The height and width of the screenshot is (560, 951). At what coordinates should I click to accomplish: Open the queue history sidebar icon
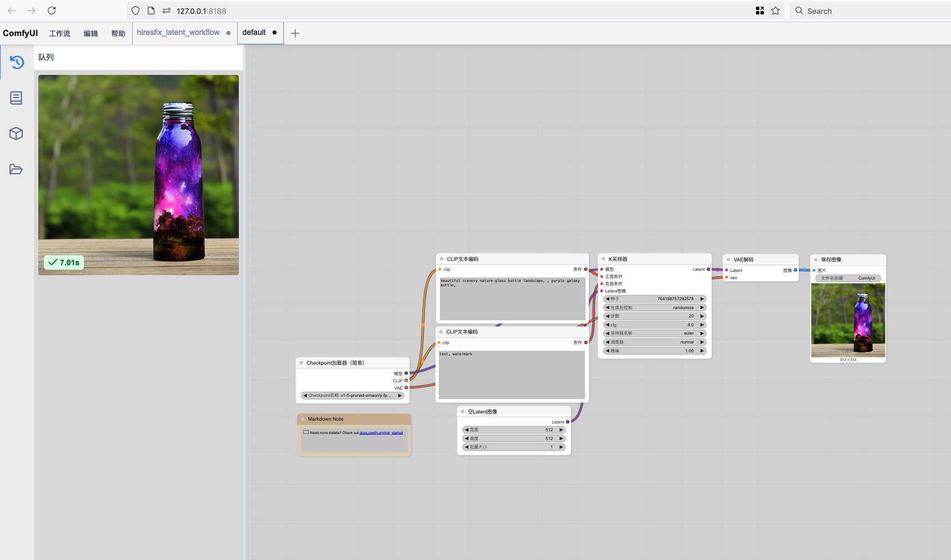click(x=17, y=62)
